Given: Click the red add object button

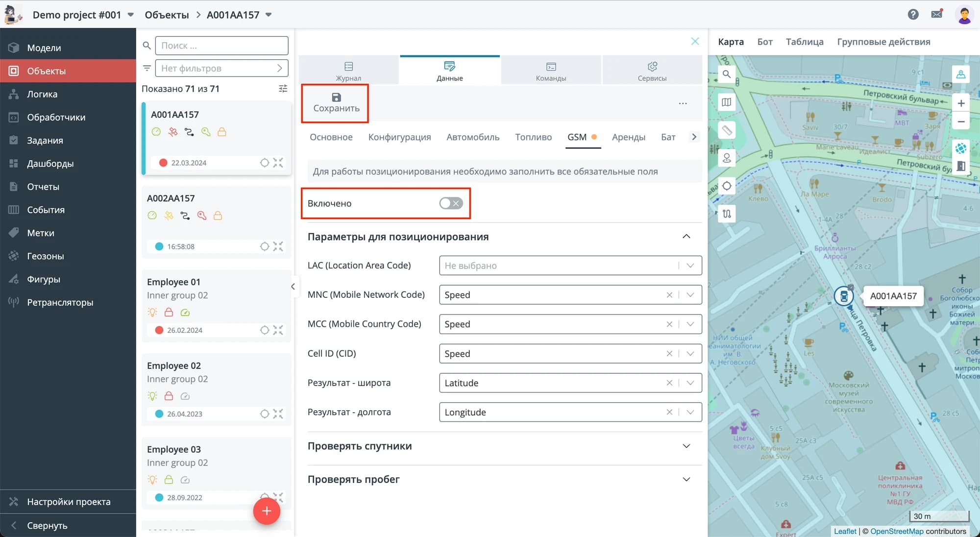Looking at the screenshot, I should 267,511.
